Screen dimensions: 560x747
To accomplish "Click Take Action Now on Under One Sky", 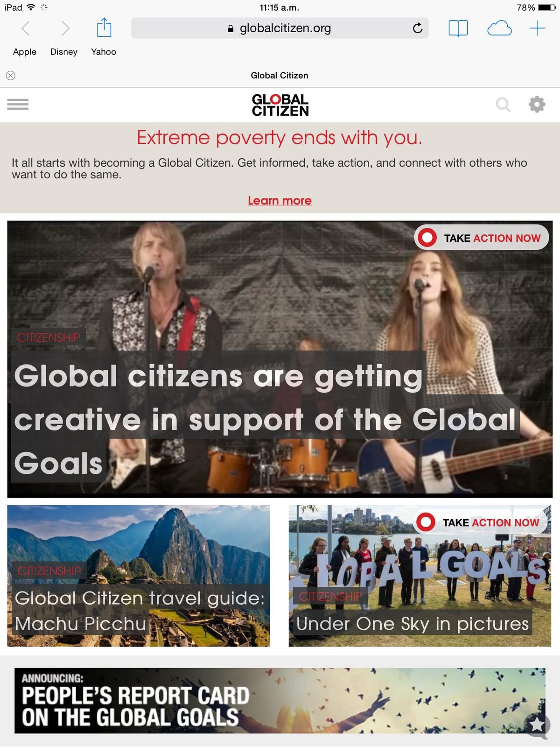I will tap(480, 522).
